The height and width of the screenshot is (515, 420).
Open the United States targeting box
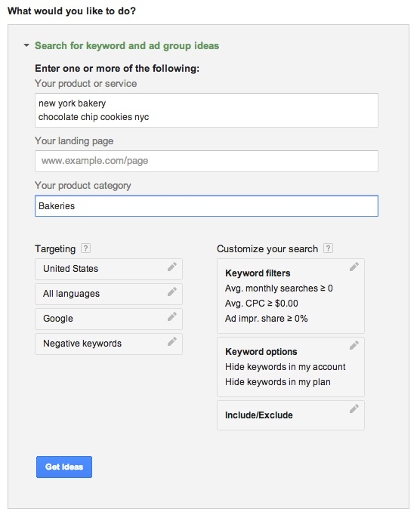pos(109,269)
